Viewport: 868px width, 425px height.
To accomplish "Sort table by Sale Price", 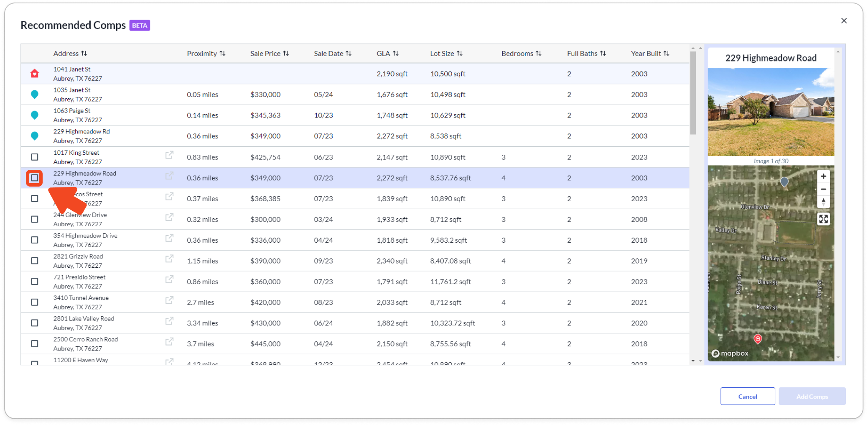I will tap(270, 54).
